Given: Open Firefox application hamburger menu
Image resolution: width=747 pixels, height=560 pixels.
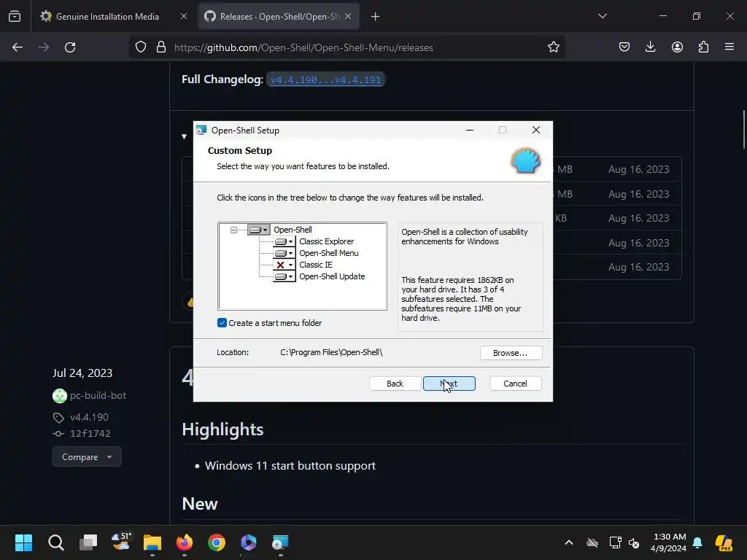Looking at the screenshot, I should point(729,47).
